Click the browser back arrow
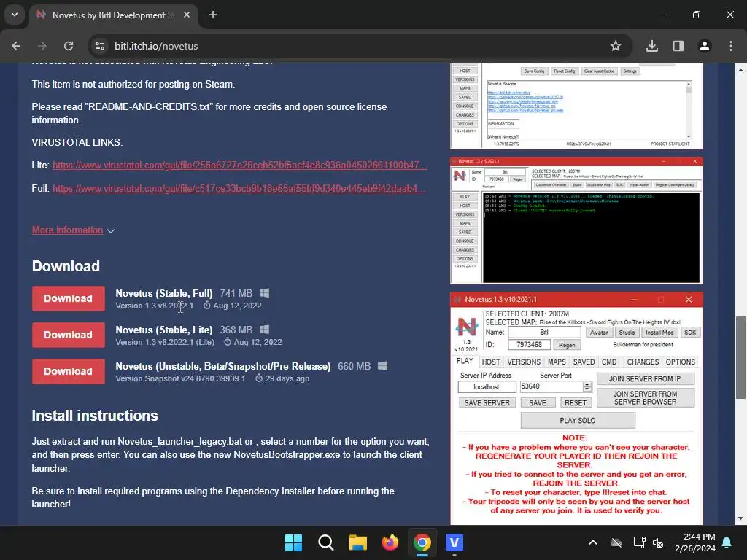 point(16,46)
